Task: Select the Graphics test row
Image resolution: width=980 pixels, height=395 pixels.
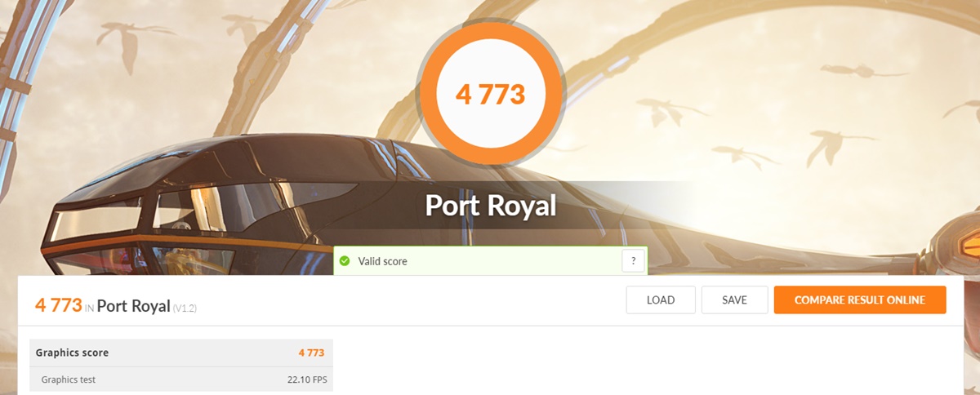Action: click(x=181, y=379)
